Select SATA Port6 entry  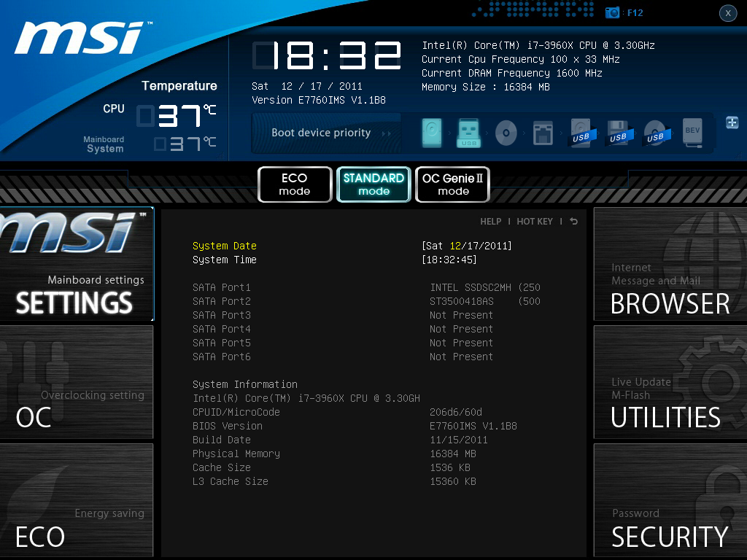click(x=343, y=356)
